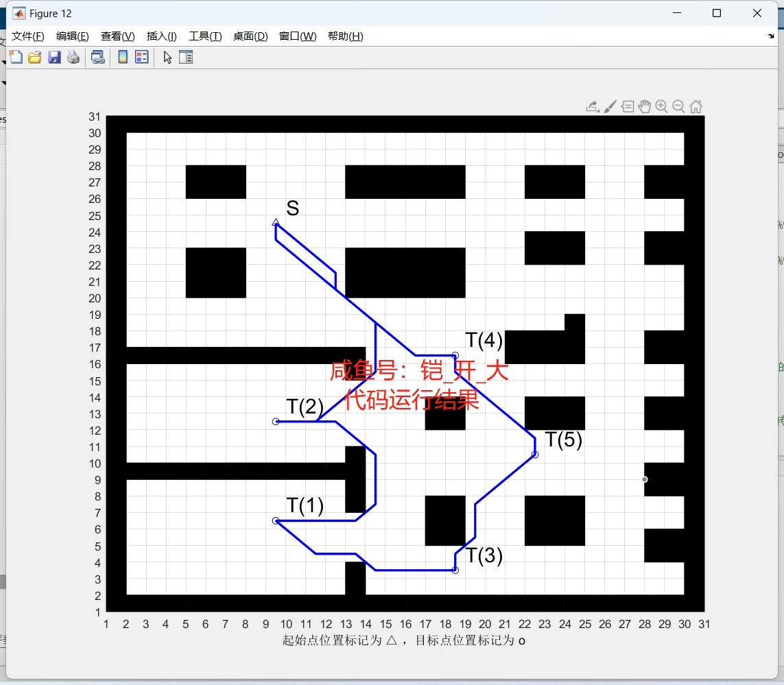The height and width of the screenshot is (685, 784).
Task: Select the Edit Plot arrow tool
Action: coord(167,58)
